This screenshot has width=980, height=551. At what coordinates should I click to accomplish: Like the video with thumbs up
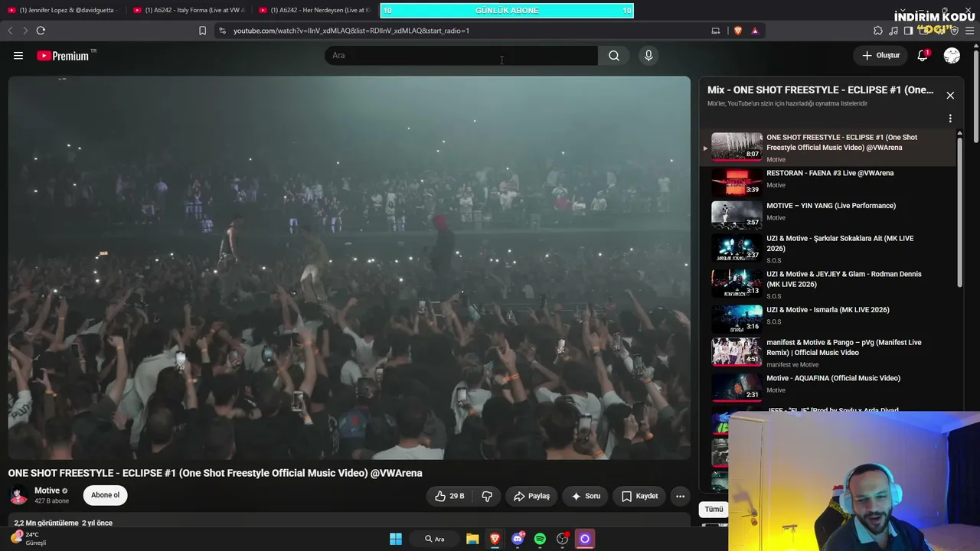pyautogui.click(x=449, y=496)
